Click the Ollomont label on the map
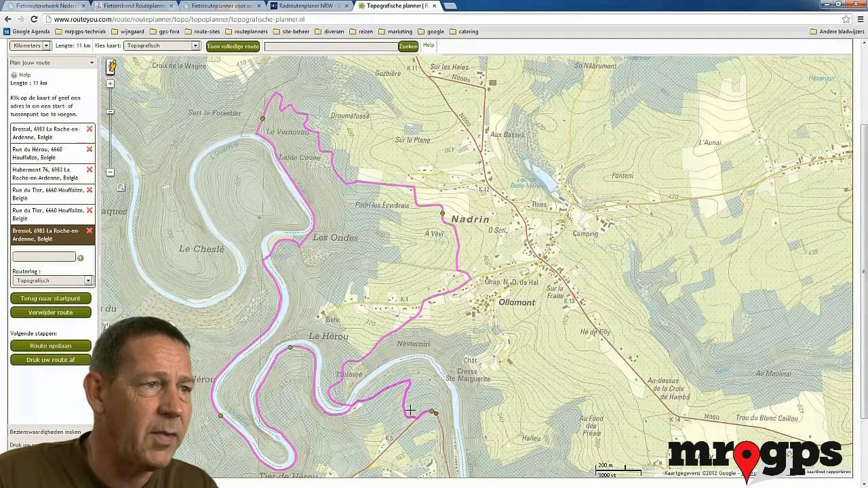Screen dimensions: 868x488 517,302
